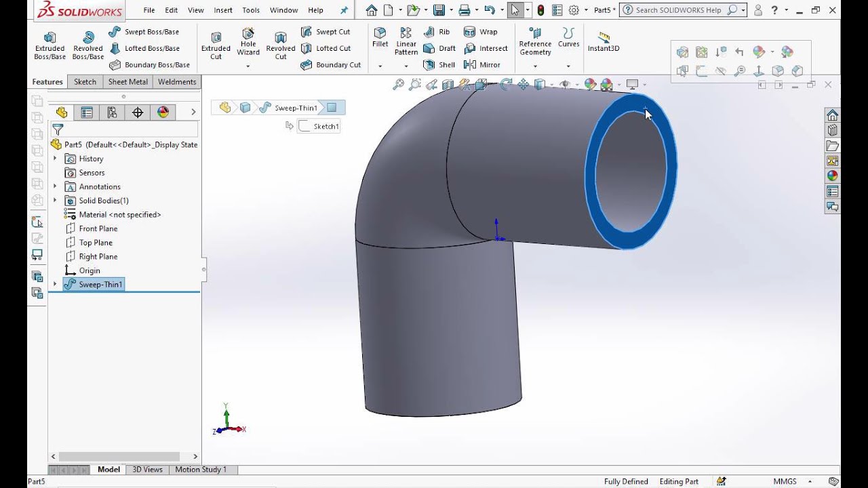The height and width of the screenshot is (488, 868).
Task: Expand more manager tabs with chevron
Action: [x=193, y=113]
